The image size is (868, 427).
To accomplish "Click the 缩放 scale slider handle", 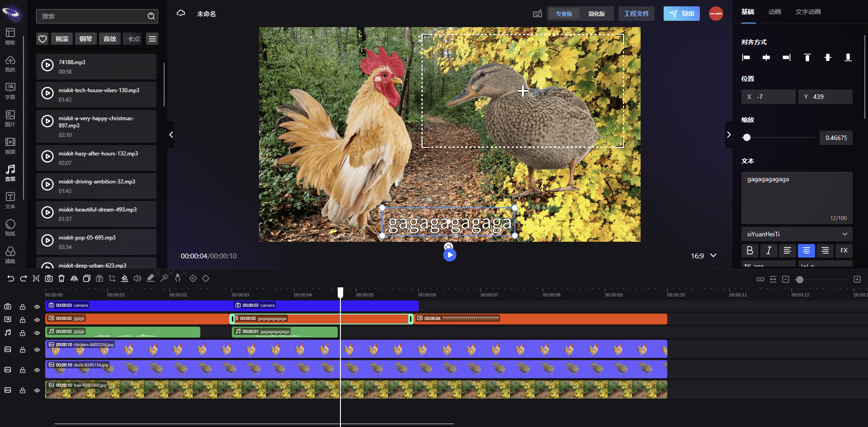I will point(747,137).
